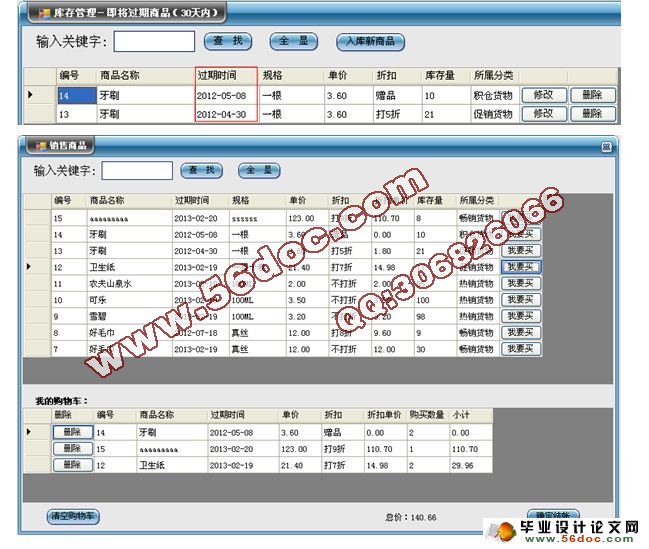
Task: Click 我要买 for item 9 雪碧
Action: 521,316
